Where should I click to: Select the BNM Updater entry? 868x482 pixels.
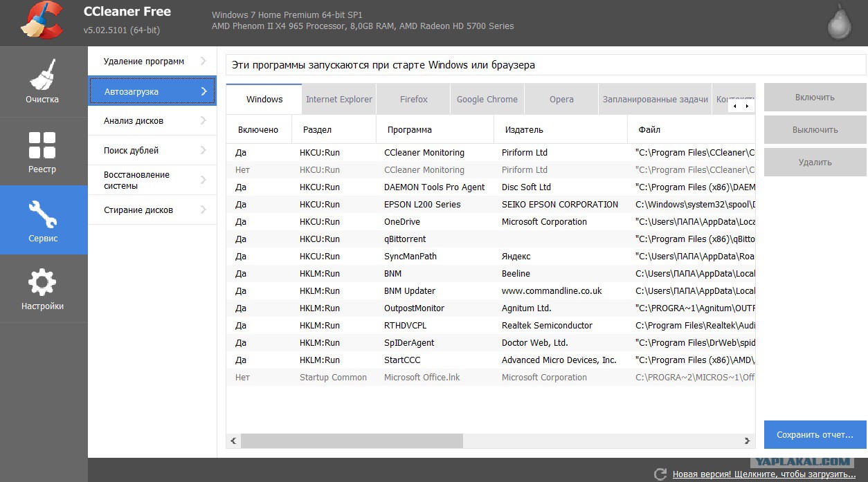[x=491, y=291]
